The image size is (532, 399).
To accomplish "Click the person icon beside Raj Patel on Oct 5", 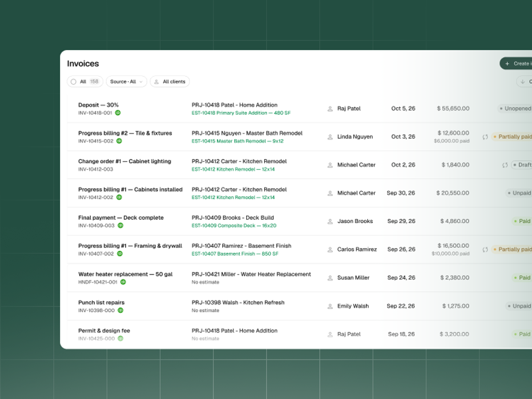I will click(x=330, y=109).
